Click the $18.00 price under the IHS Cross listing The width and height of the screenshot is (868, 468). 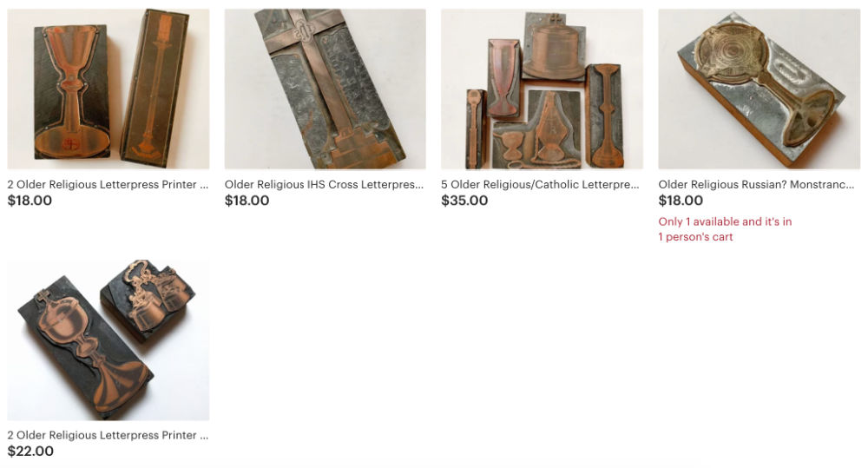pyautogui.click(x=247, y=201)
